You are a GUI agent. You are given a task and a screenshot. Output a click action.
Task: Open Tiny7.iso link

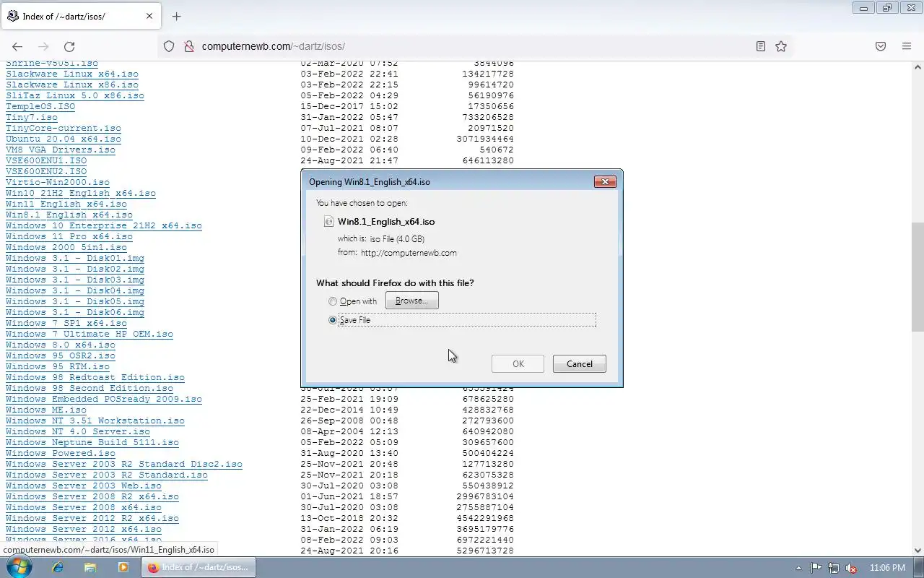[x=32, y=117]
